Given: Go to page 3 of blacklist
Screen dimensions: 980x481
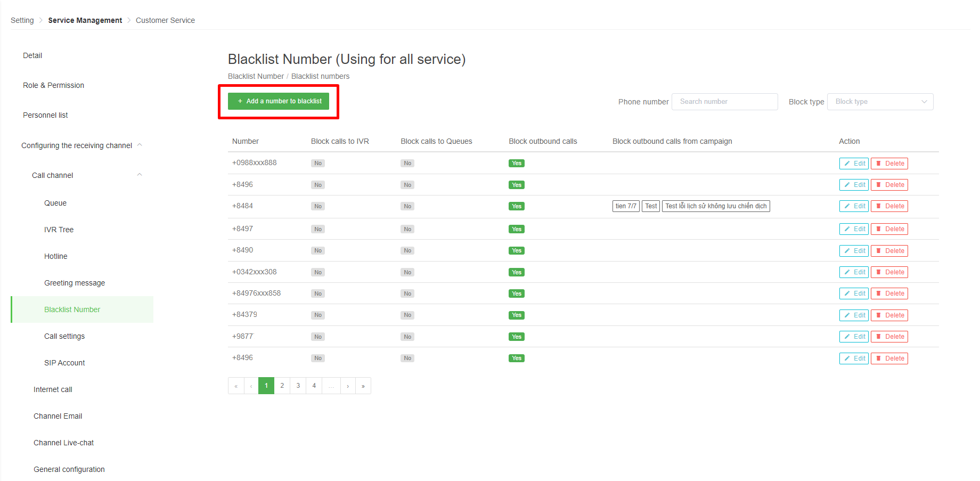Looking at the screenshot, I should point(298,386).
